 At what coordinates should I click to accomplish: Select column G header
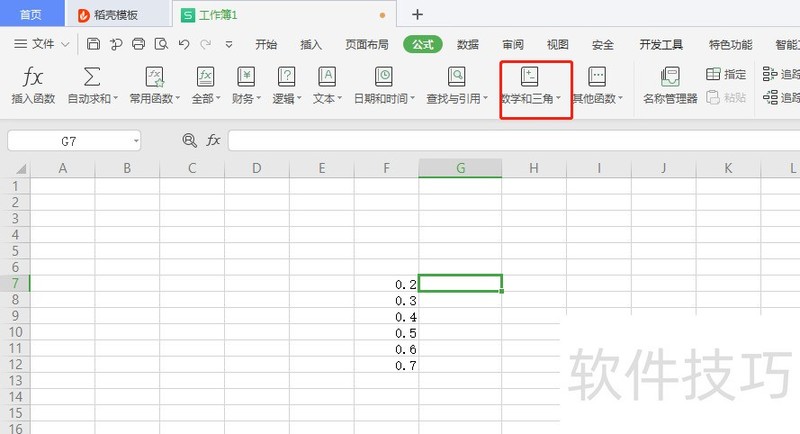click(460, 168)
